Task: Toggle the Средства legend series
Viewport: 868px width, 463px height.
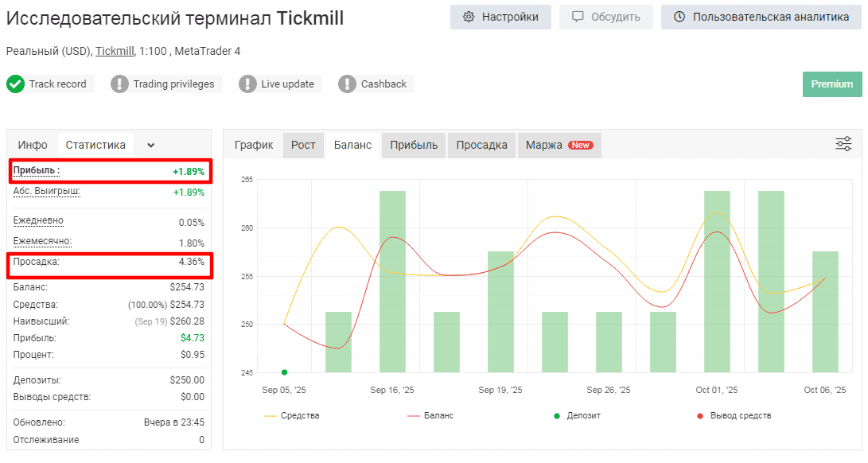Action: (x=292, y=415)
